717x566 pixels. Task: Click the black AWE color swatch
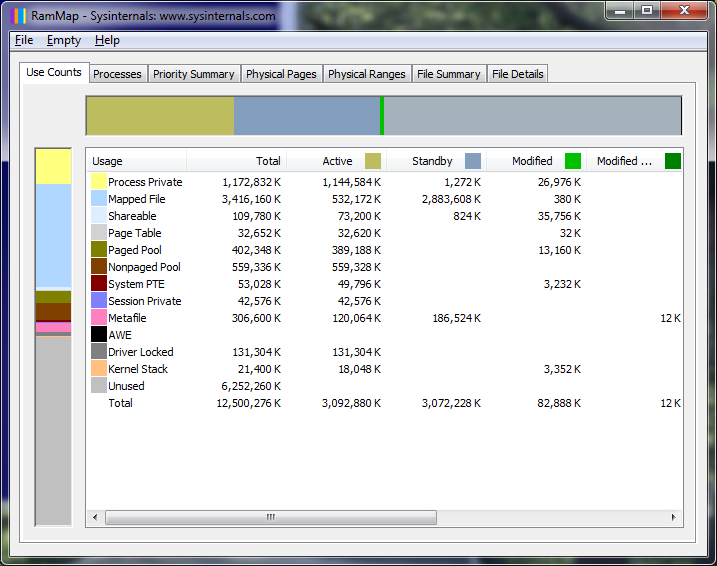[x=99, y=335]
